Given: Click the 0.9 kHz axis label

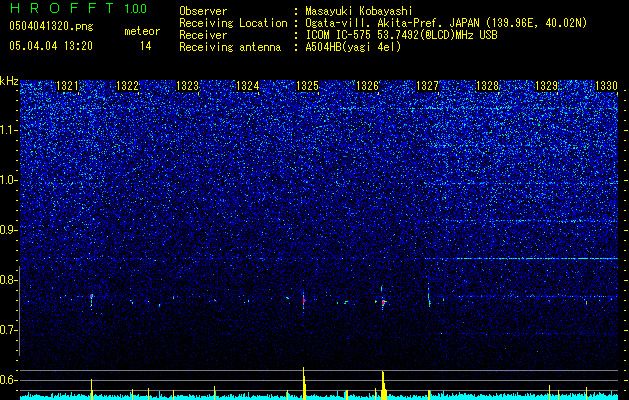Looking at the screenshot, I should (9, 230).
